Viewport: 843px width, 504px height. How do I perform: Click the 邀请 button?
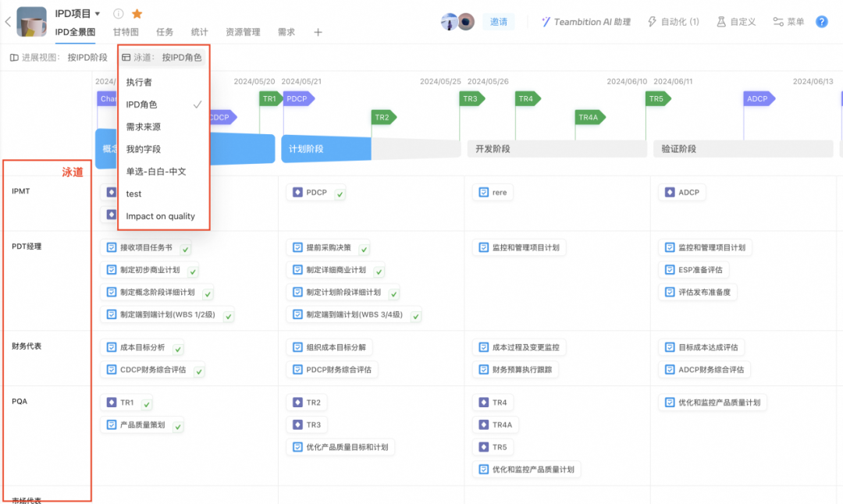(498, 22)
